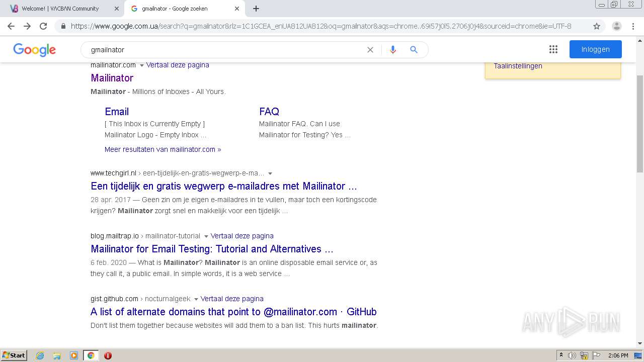Click the gist.github.com URL text
The width and height of the screenshot is (644, 362).
[114, 299]
